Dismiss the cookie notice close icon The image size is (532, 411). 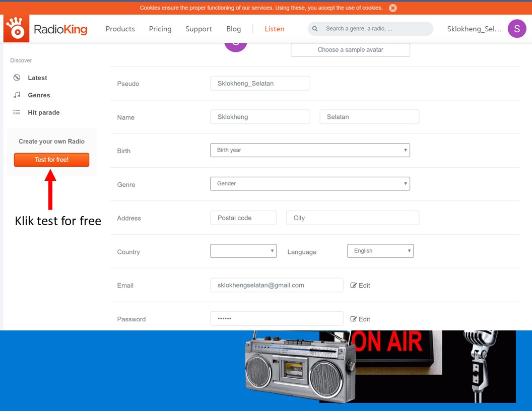coord(393,8)
